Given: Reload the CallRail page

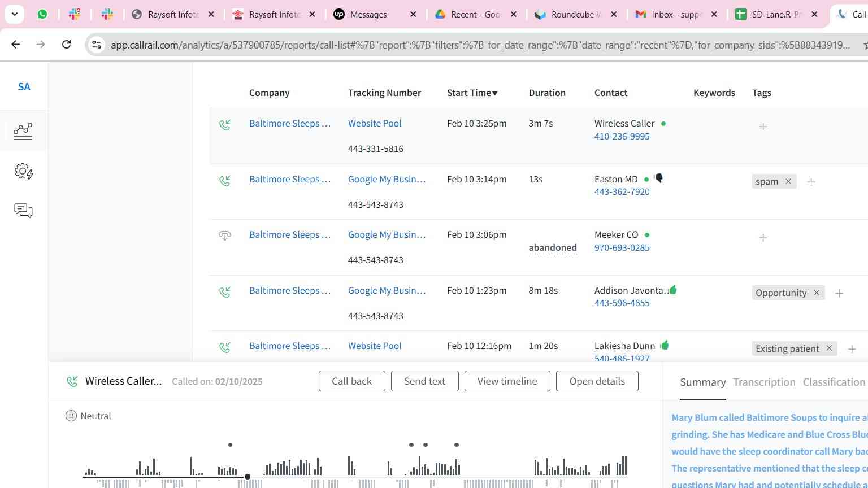Looking at the screenshot, I should pyautogui.click(x=66, y=44).
